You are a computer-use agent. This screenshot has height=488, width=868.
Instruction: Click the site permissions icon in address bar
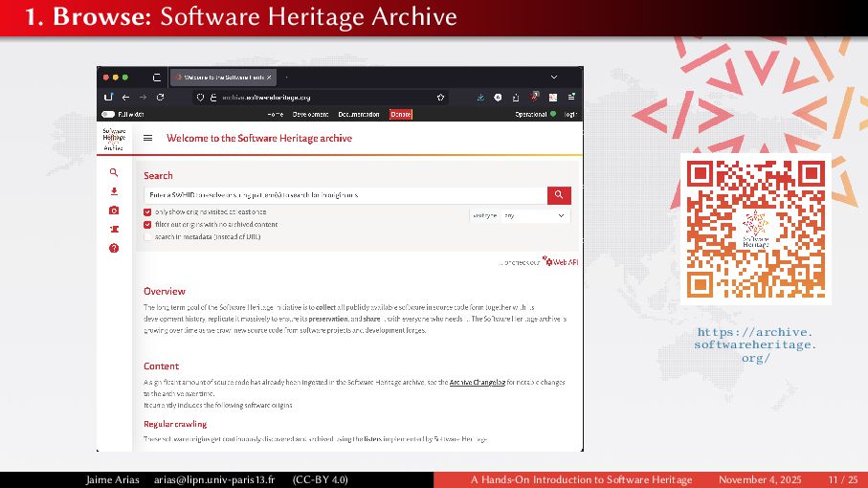point(213,98)
